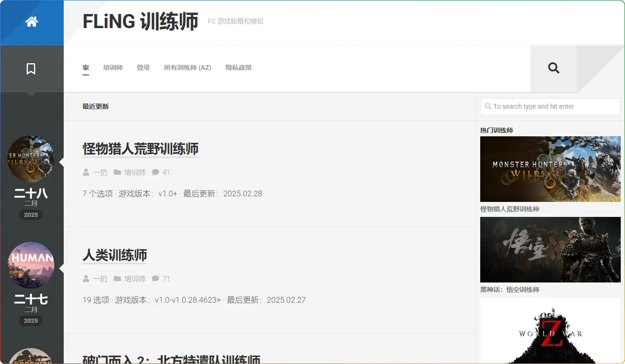Open 所有训练师 (AZ) list
The height and width of the screenshot is (364, 625).
(x=187, y=67)
